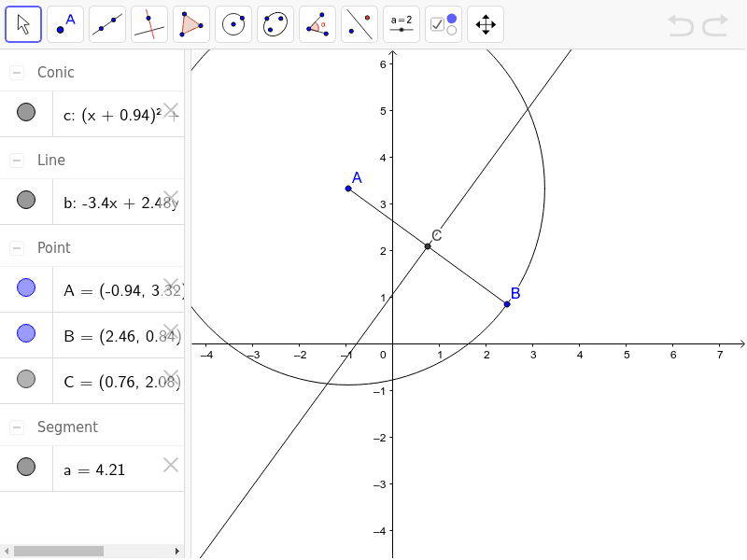The height and width of the screenshot is (560, 747).
Task: Click point B on the circle
Action: (507, 304)
